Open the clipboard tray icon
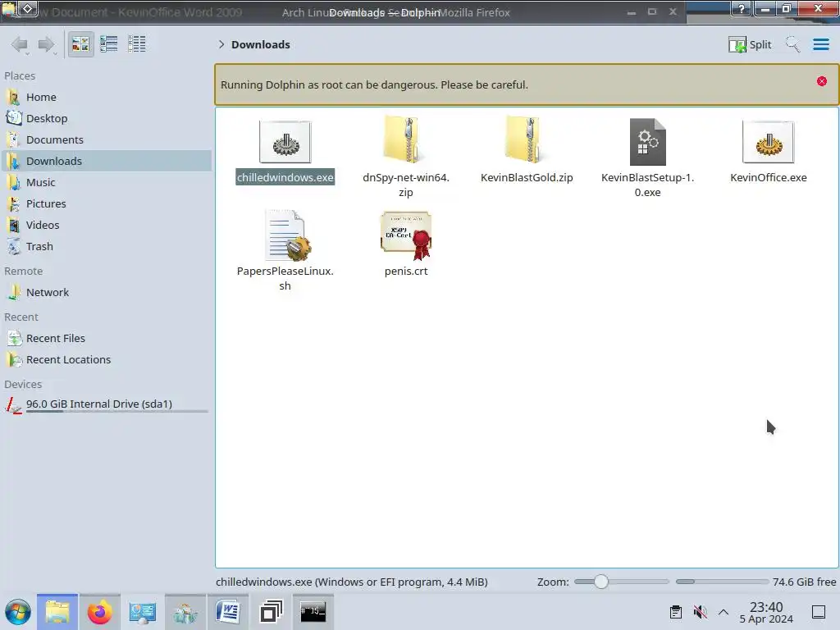840x630 pixels. 676,612
